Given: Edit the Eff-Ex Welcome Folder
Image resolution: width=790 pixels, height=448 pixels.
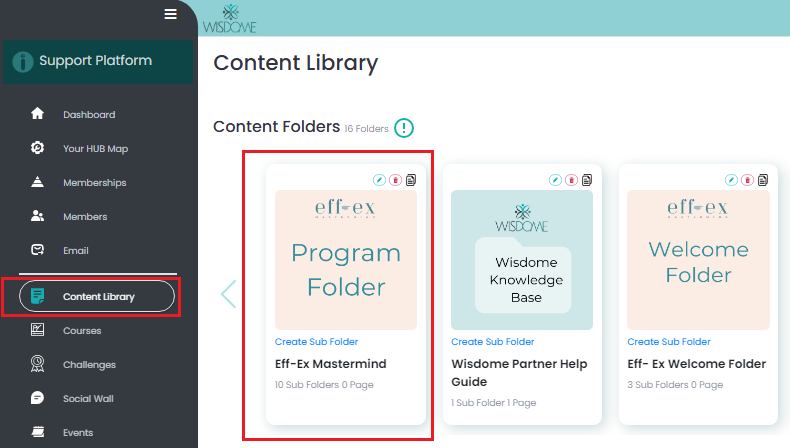Looking at the screenshot, I should [x=732, y=180].
